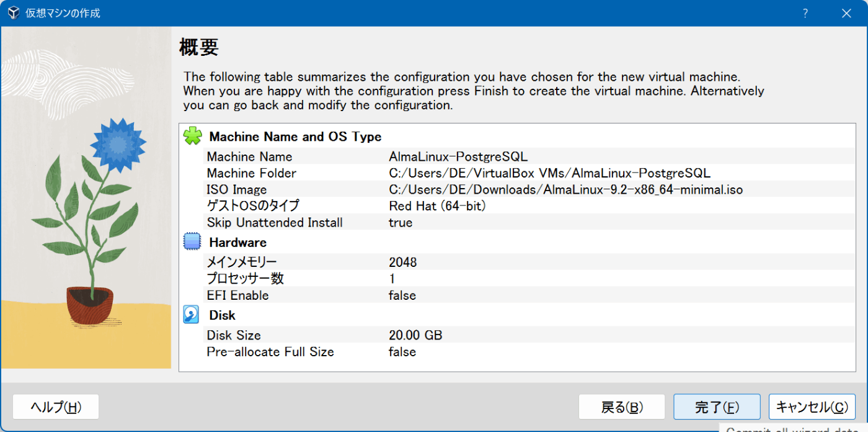This screenshot has height=432, width=868.
Task: Click the AlmaLinux-9.2-x86_64-minimal.iso path
Action: point(565,189)
